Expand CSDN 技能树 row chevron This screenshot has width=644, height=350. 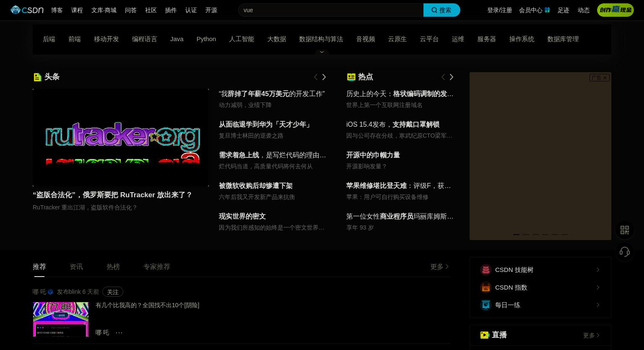[598, 270]
